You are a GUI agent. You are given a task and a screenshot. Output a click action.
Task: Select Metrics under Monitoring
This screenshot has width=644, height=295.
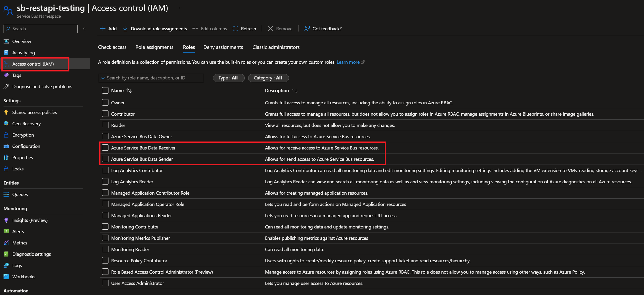coord(20,243)
